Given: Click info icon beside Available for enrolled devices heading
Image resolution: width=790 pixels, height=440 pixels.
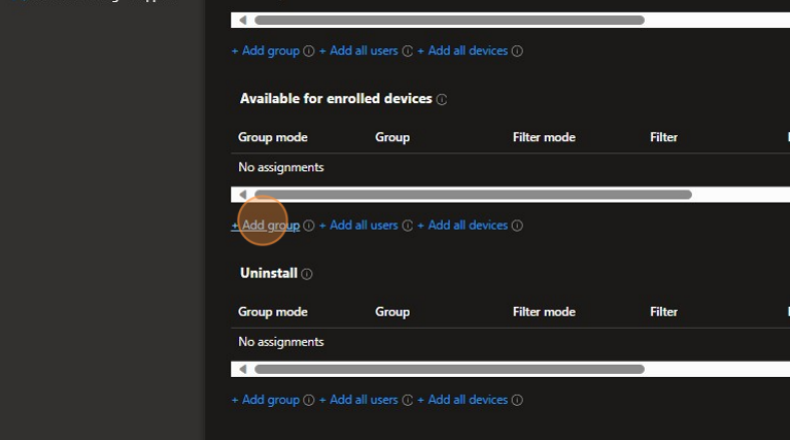Looking at the screenshot, I should pos(442,100).
